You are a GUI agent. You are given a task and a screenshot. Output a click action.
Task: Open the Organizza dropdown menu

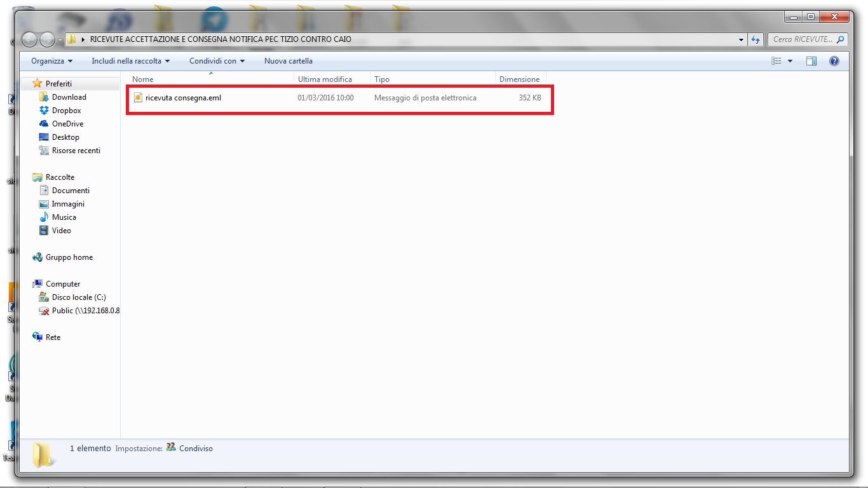point(51,61)
